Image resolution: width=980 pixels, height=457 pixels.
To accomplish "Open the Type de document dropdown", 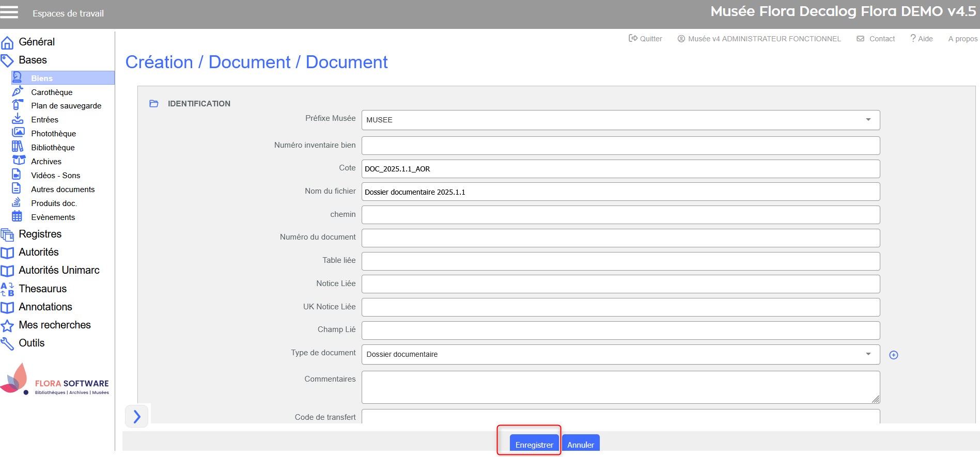I will pos(620,354).
